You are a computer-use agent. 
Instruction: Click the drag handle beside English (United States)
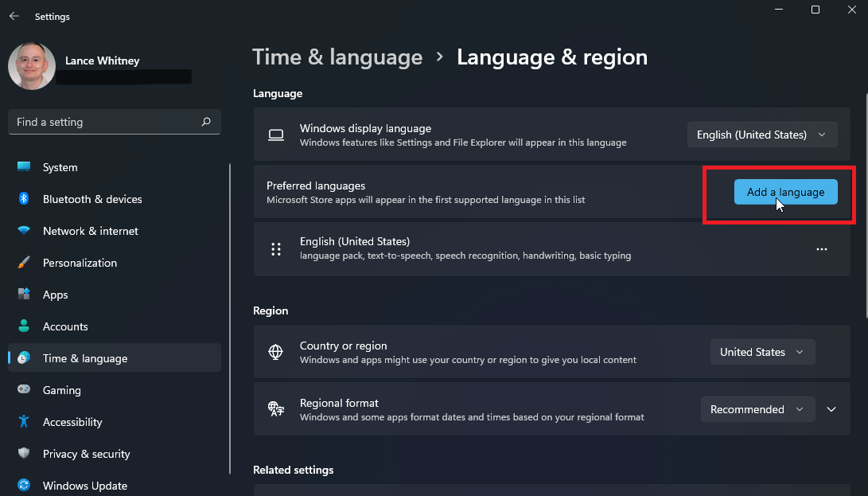pyautogui.click(x=276, y=249)
